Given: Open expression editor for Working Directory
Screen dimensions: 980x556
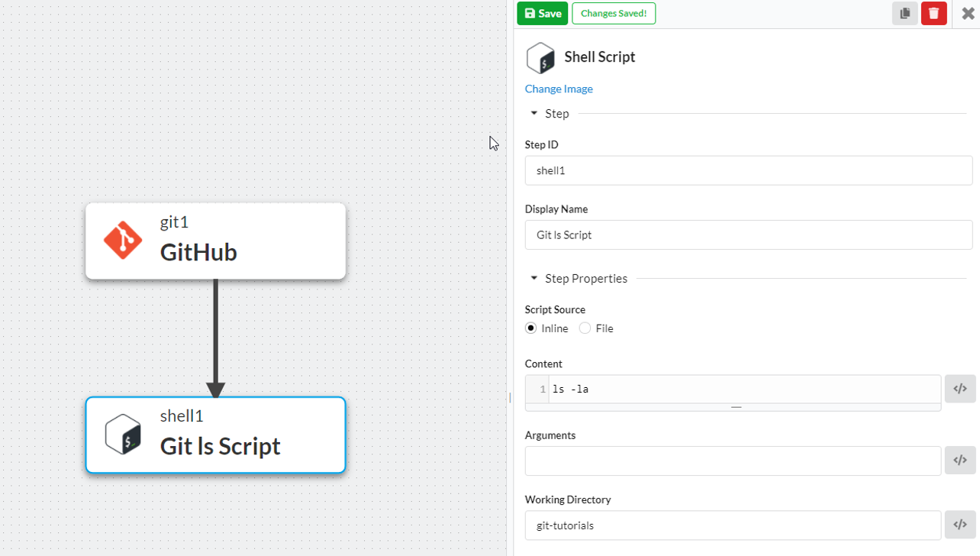Looking at the screenshot, I should [x=960, y=525].
